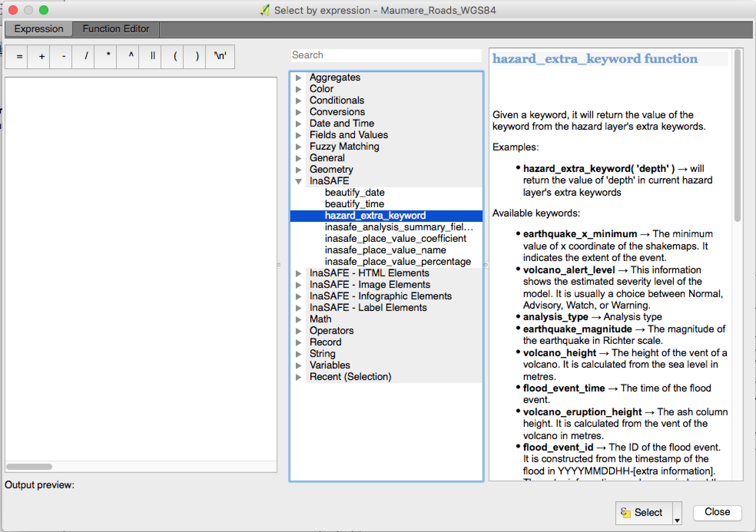Viewport: 756px width, 532px height.
Task: Expand the Date and Time group
Action: (x=298, y=124)
